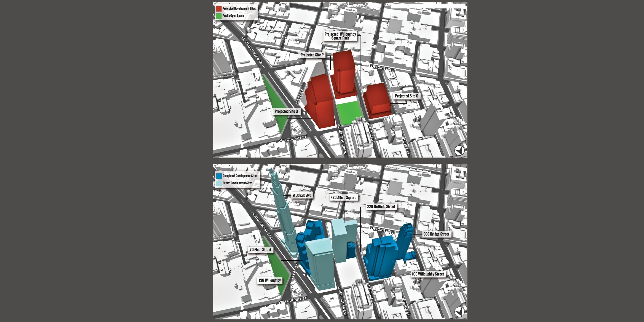This screenshot has height=322, width=644.
Task: Click WILLOUGHBY ST name in top map
Action: [292, 139]
